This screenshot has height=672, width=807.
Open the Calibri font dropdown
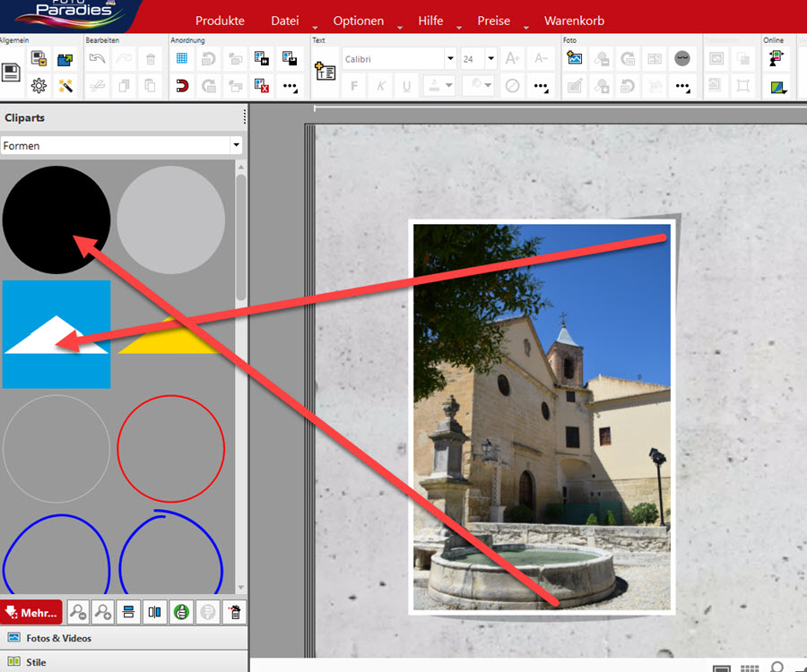click(450, 59)
